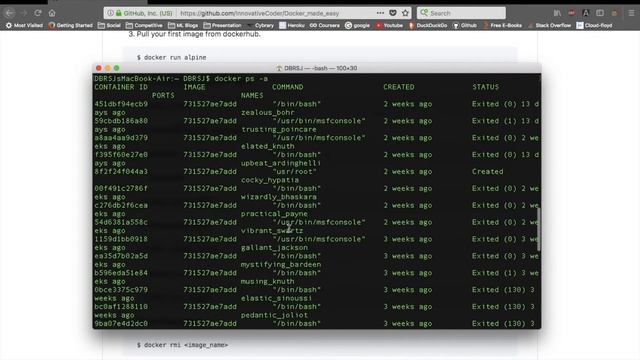Click the browser back arrow button

point(10,13)
